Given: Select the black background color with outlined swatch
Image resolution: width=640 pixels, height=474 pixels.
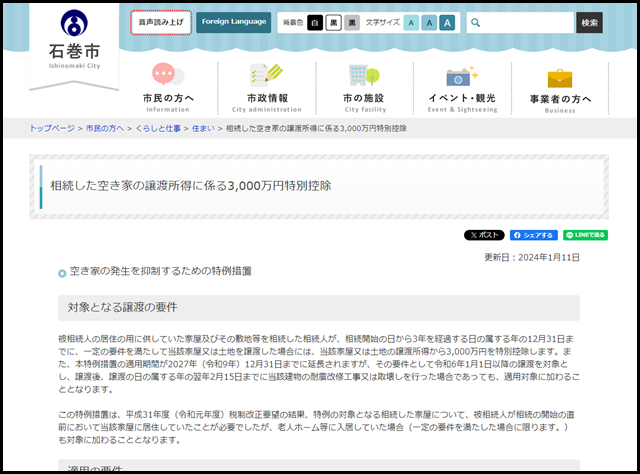Looking at the screenshot, I should pyautogui.click(x=333, y=23).
